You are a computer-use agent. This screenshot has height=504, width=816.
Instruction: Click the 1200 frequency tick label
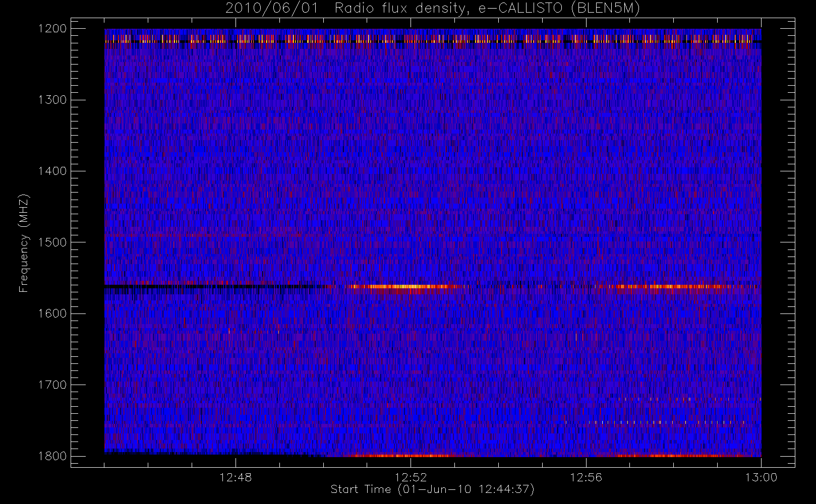(x=52, y=29)
